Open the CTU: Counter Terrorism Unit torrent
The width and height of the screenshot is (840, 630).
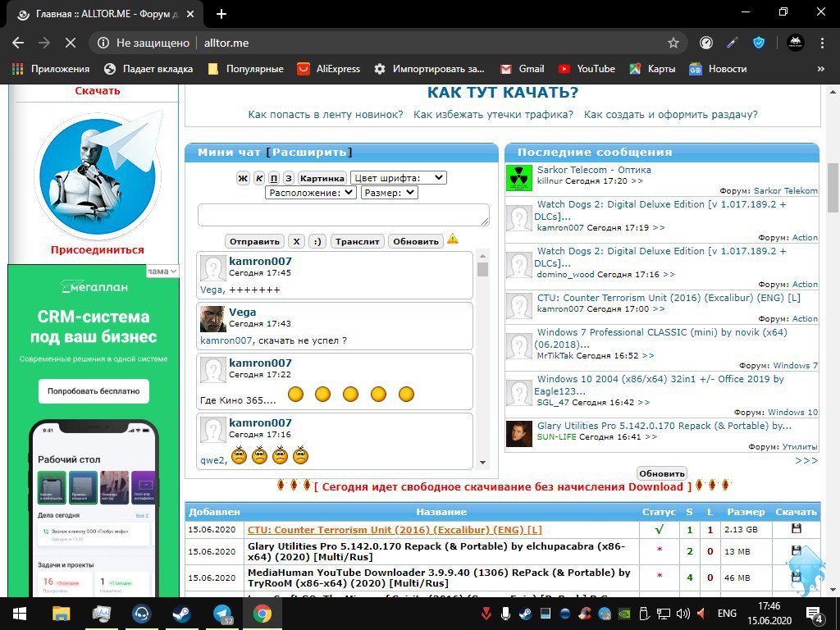395,530
